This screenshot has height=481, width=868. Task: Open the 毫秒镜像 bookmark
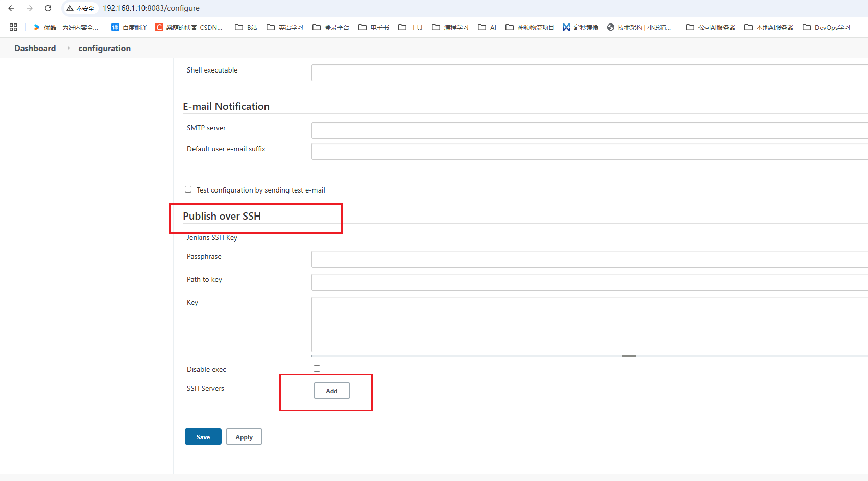click(580, 27)
